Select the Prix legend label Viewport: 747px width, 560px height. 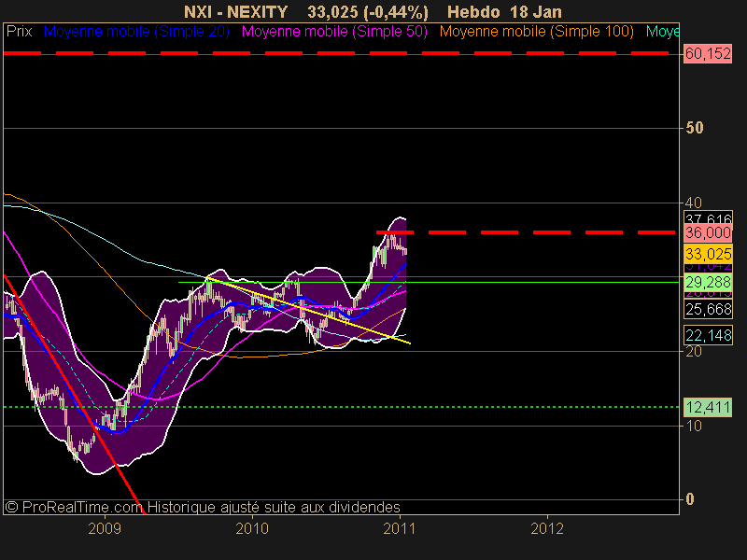coord(19,32)
